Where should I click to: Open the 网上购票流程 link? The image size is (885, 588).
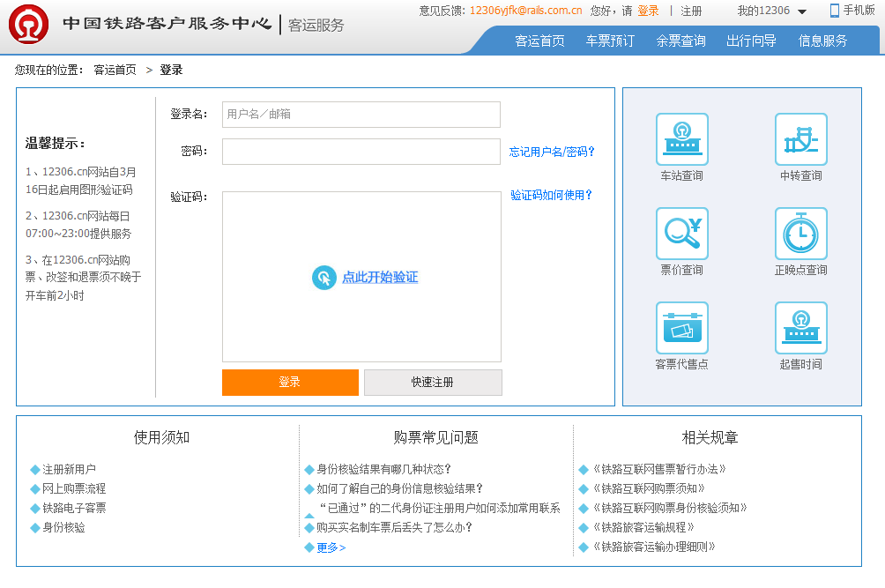click(x=74, y=488)
